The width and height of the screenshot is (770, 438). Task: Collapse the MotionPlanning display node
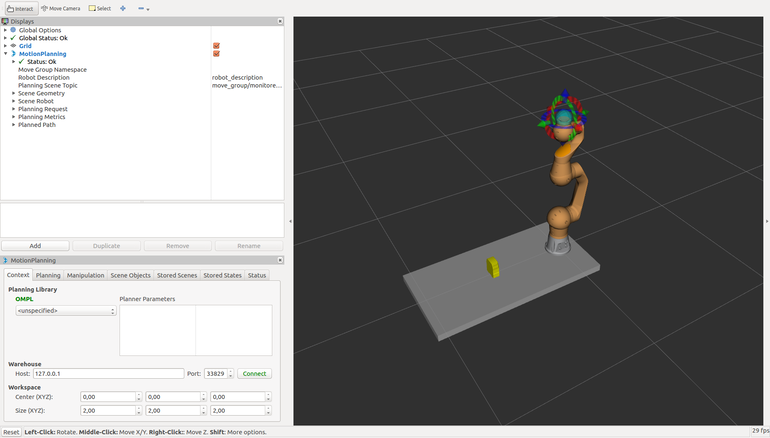pyautogui.click(x=6, y=54)
